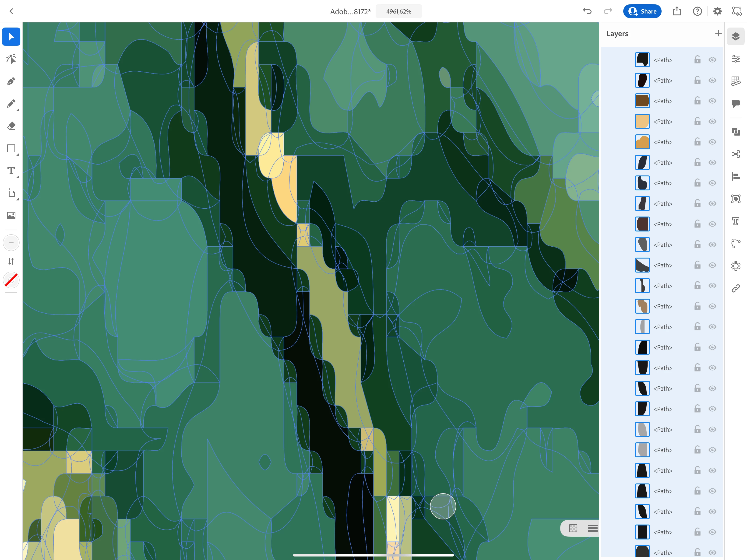The width and height of the screenshot is (747, 560).
Task: Toggle the bounding box view icon
Action: [x=737, y=11]
